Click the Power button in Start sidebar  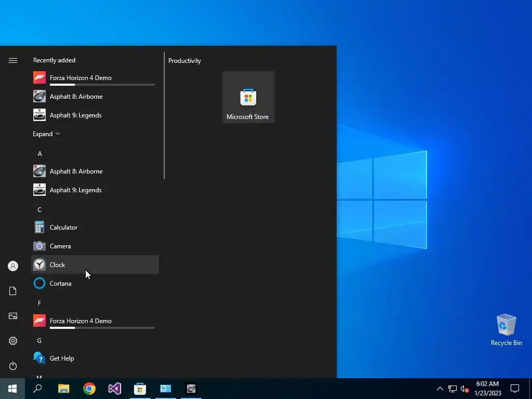(x=13, y=366)
